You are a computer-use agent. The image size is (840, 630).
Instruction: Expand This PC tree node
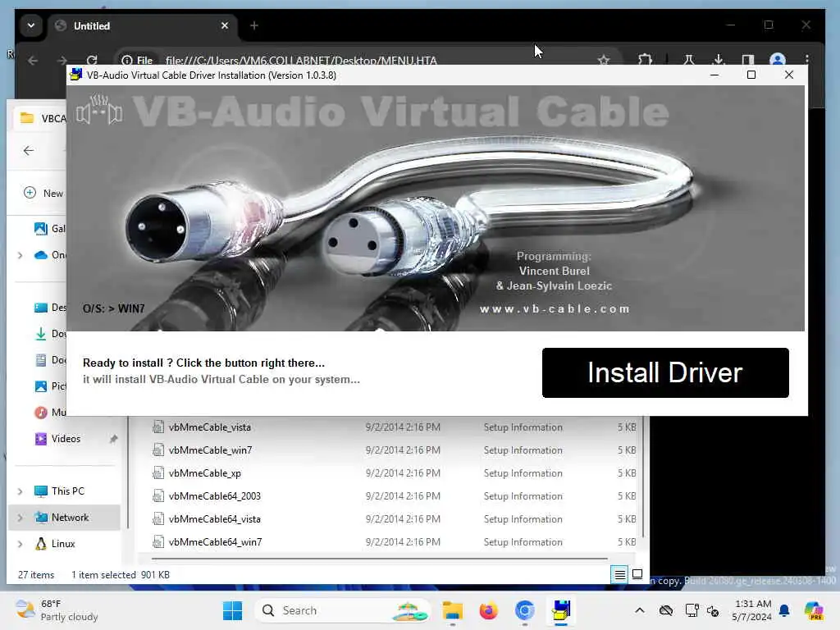[20, 491]
